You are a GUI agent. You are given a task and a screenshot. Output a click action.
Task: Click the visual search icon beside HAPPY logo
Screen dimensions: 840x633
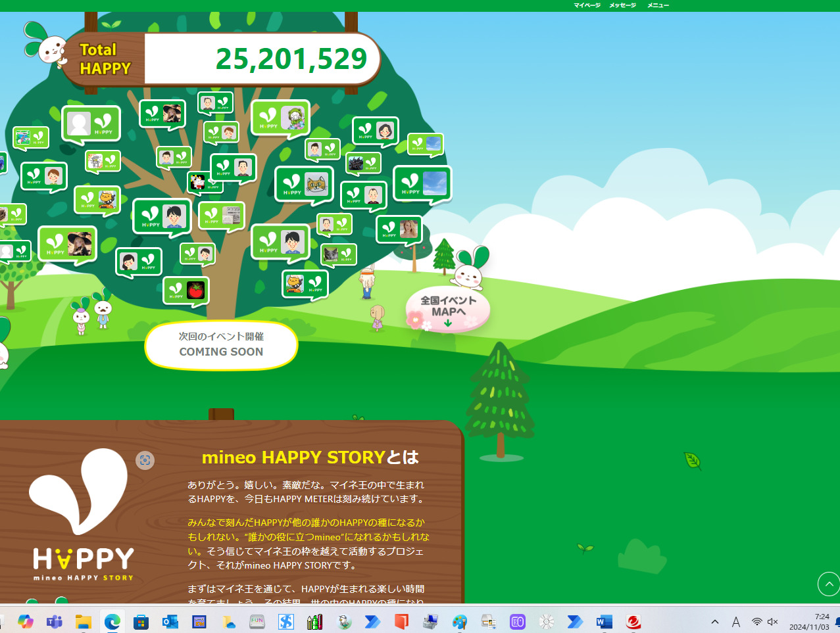pos(145,460)
